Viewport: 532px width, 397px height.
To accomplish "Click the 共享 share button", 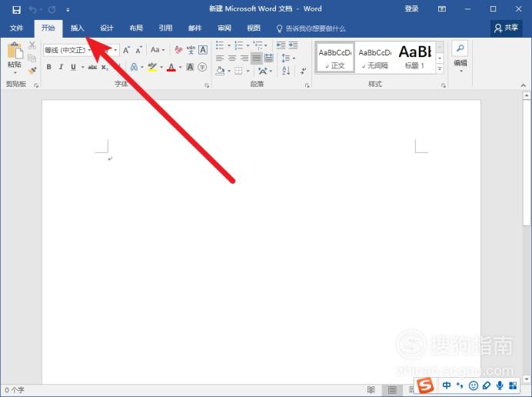I will [506, 28].
